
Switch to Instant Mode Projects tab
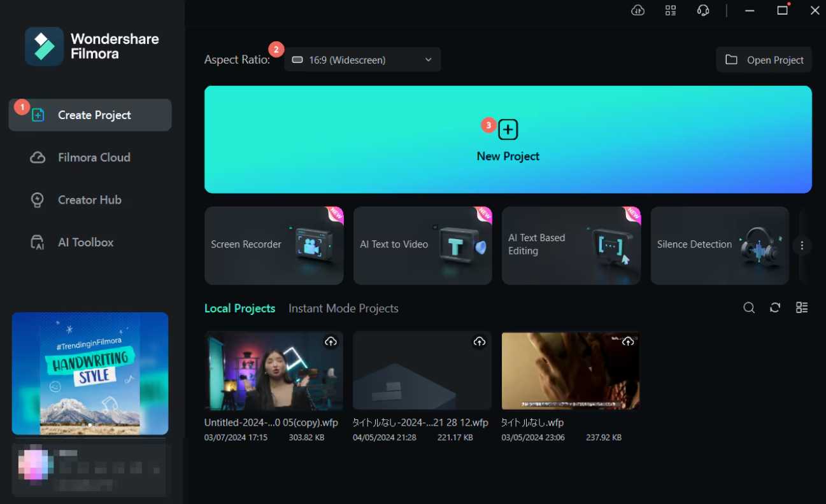343,309
